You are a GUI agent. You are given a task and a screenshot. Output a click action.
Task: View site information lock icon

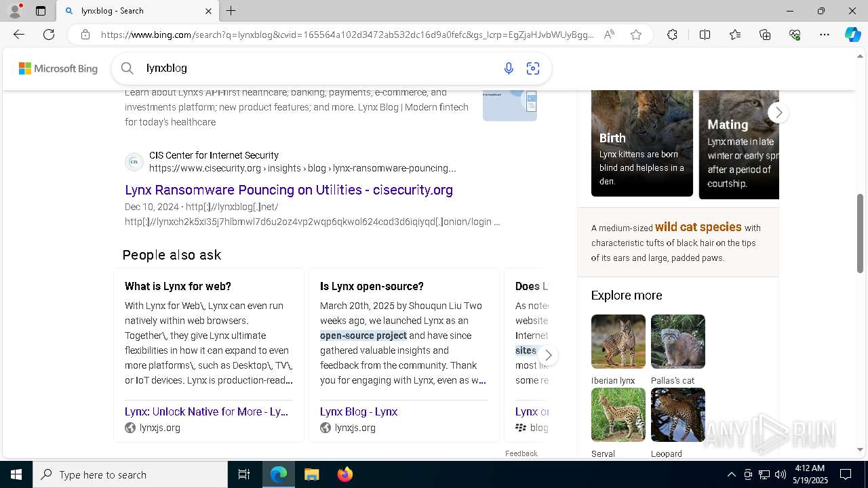85,35
